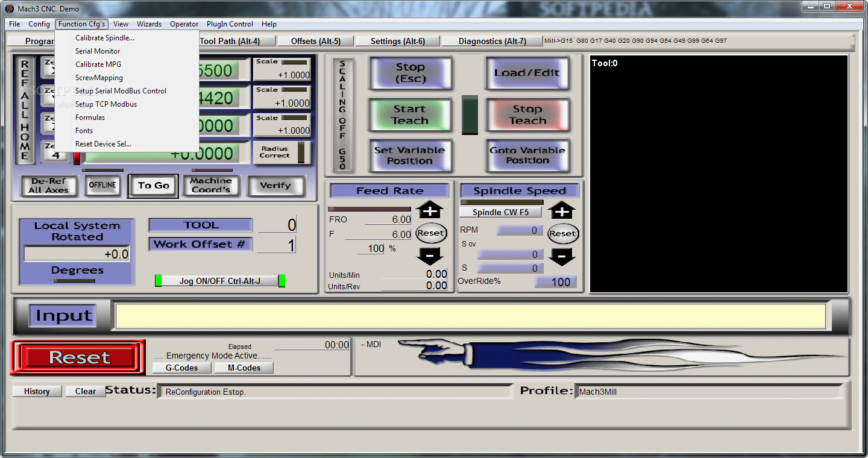Reset the spindle speed override
The height and width of the screenshot is (458, 868).
(x=563, y=234)
